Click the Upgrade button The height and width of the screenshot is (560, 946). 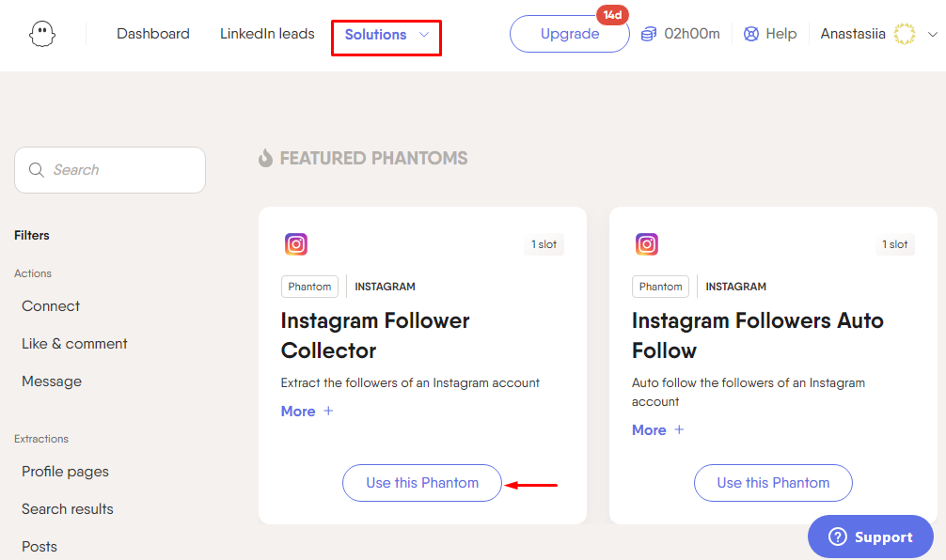pyautogui.click(x=570, y=34)
